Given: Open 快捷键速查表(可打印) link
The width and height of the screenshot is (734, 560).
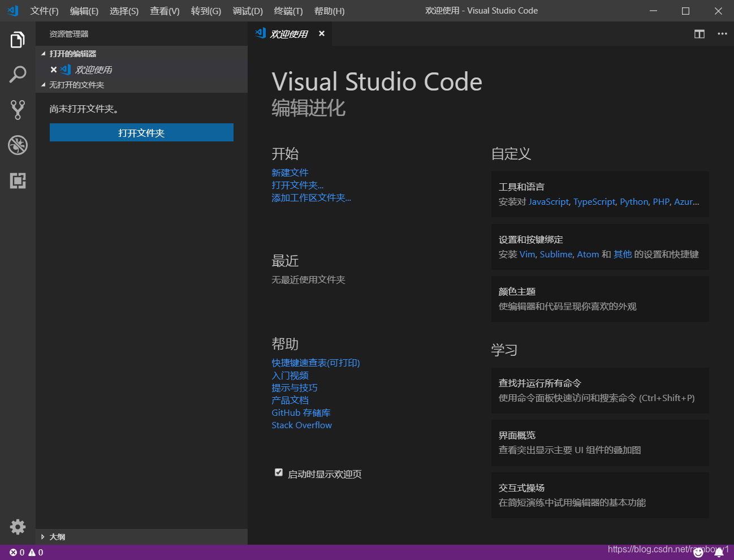Looking at the screenshot, I should tap(316, 363).
